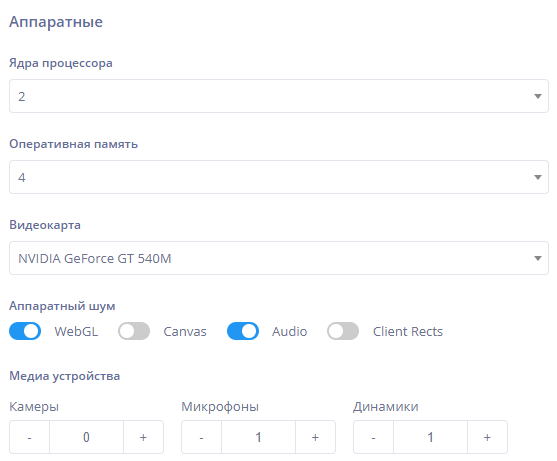Click the video card dropdown arrow

click(x=538, y=258)
